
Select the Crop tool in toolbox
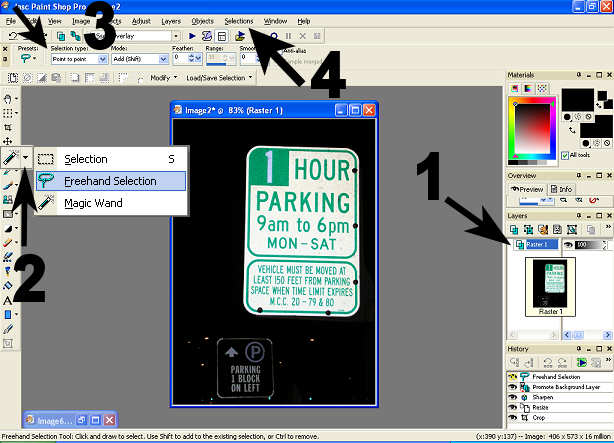[7, 127]
